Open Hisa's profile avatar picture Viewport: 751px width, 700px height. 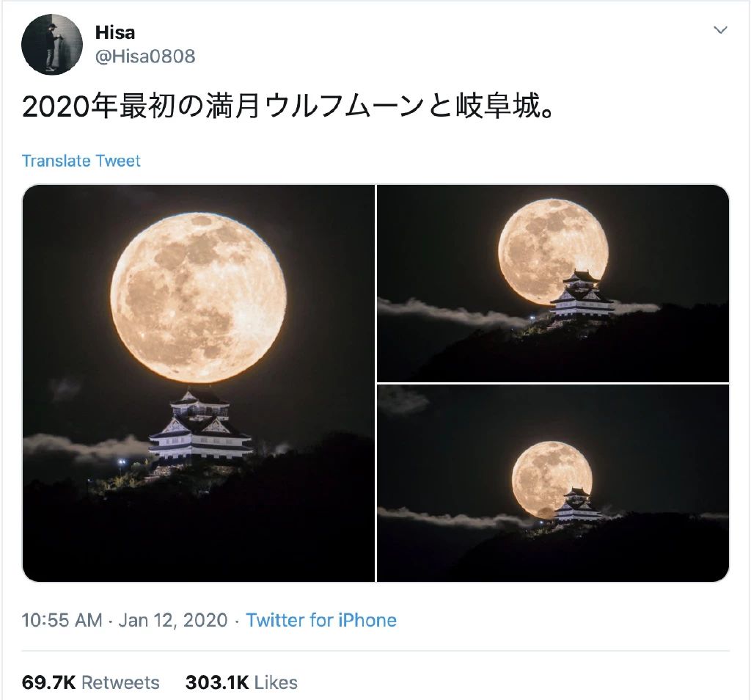click(x=52, y=44)
